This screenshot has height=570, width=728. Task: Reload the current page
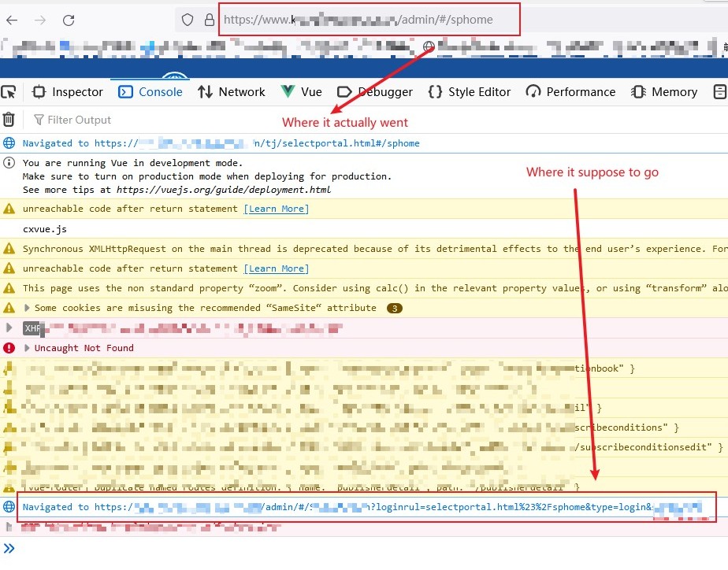[69, 20]
